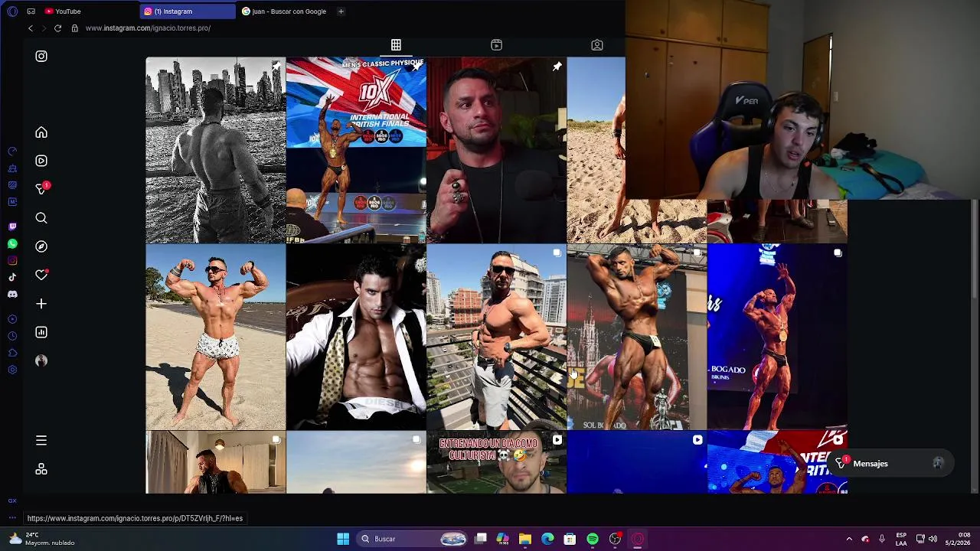Go back to previous page

click(x=31, y=28)
